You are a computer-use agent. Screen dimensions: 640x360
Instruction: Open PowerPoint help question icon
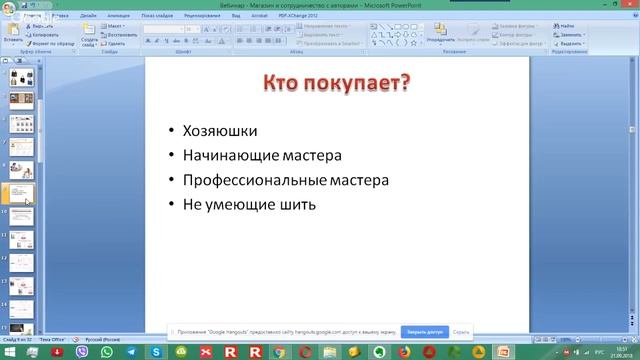(x=636, y=16)
